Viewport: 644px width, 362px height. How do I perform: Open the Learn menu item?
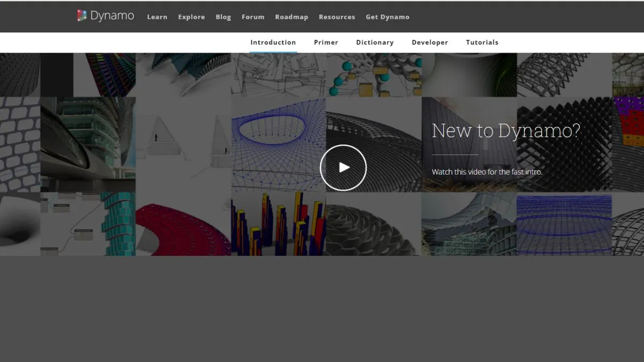pos(157,17)
